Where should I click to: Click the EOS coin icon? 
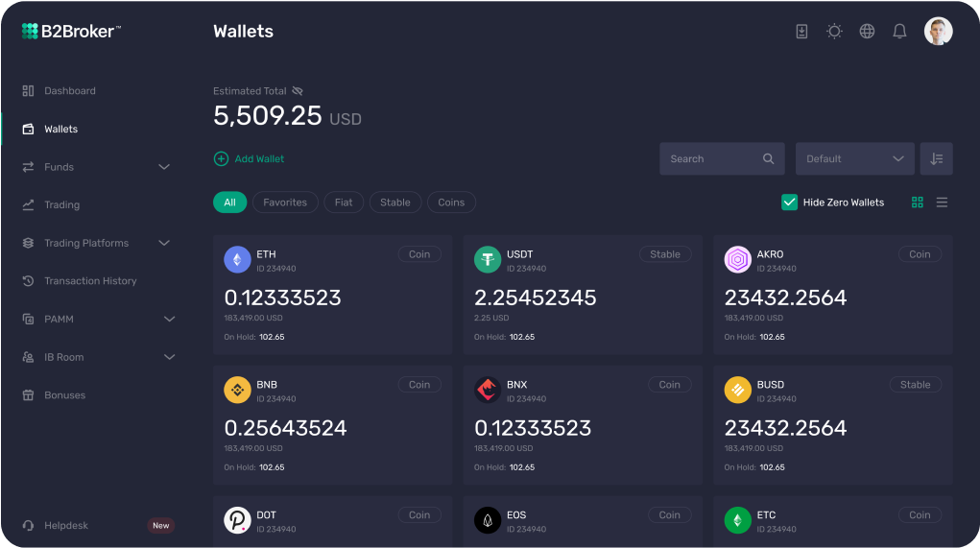[x=488, y=520]
